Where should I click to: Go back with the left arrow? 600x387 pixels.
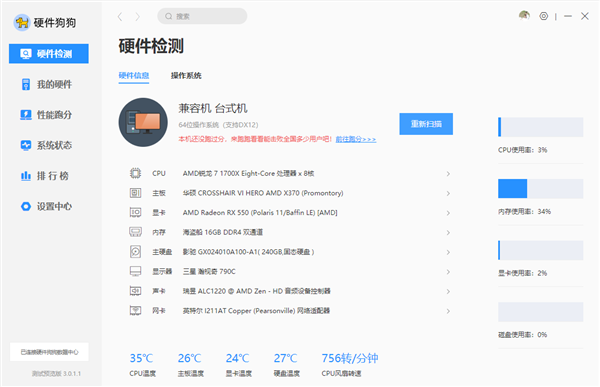(120, 16)
